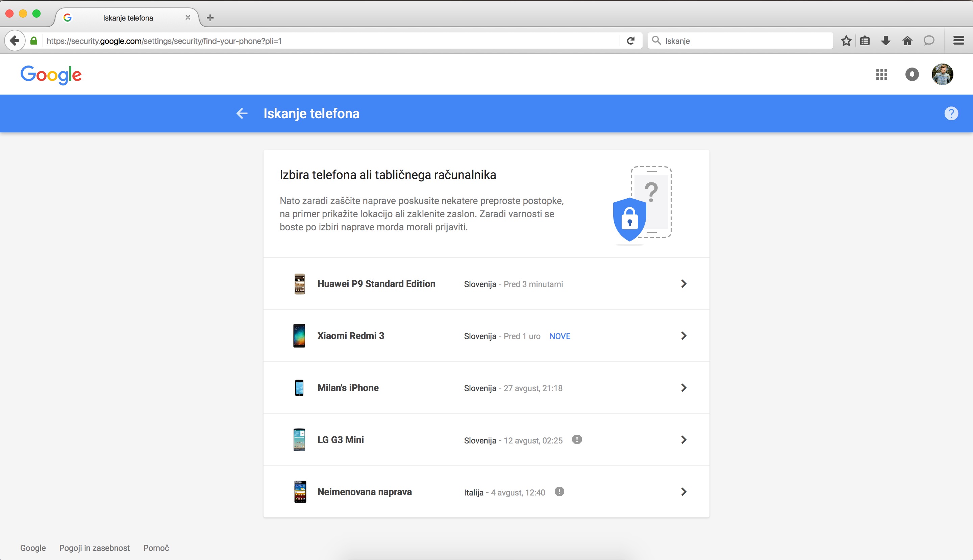
Task: Open the bookmarks list icon
Action: tap(865, 41)
